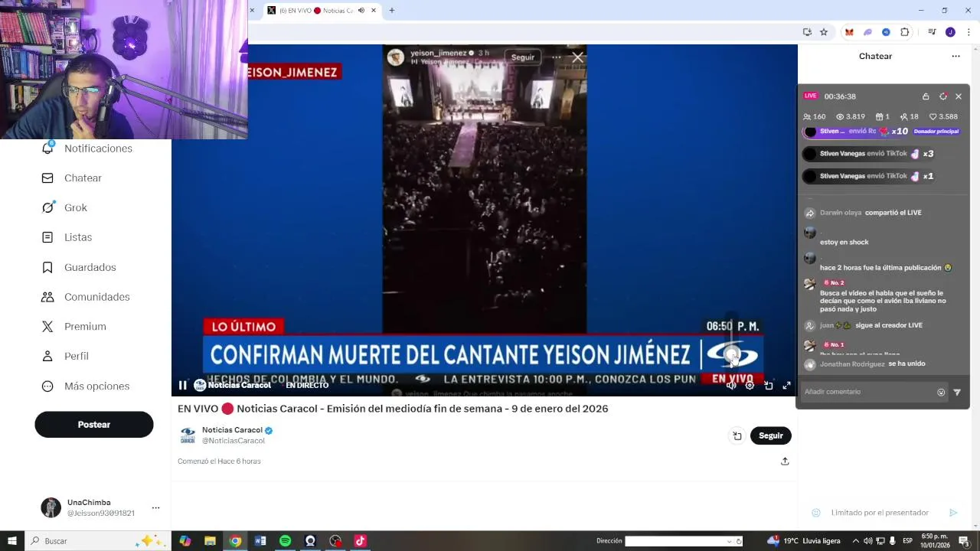The image size is (980, 551).
Task: Open Grok from the X sidebar
Action: (64, 207)
